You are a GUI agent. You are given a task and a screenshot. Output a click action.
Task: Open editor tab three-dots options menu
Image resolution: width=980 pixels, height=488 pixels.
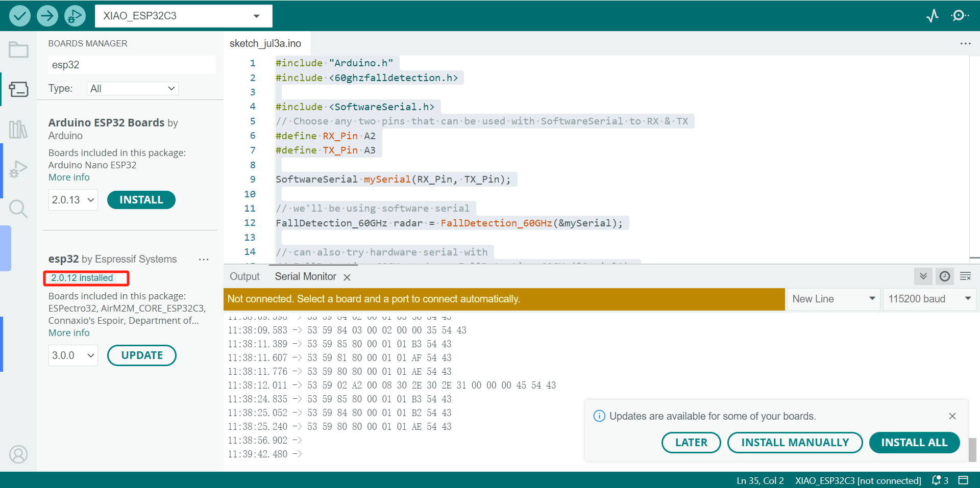(x=965, y=44)
